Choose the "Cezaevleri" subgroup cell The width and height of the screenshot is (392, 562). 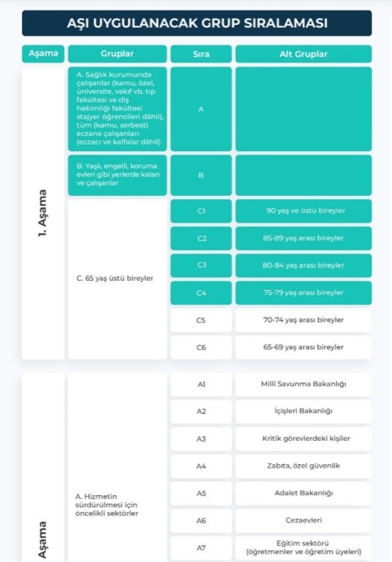click(x=303, y=521)
